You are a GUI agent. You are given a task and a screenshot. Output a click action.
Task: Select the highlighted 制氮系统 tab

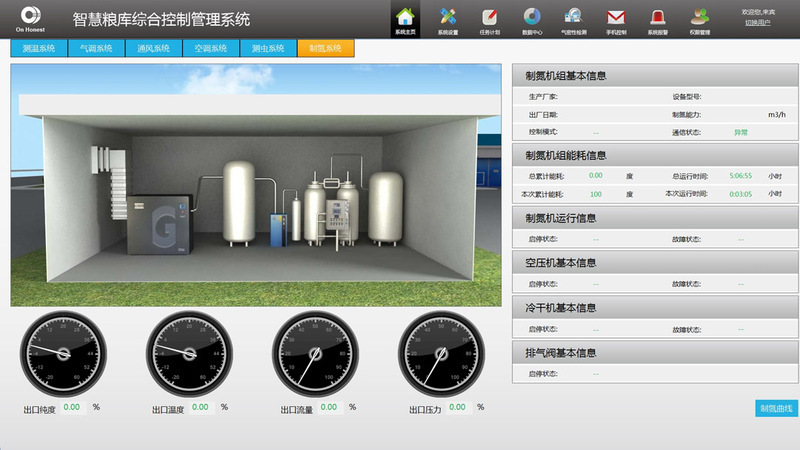[325, 48]
